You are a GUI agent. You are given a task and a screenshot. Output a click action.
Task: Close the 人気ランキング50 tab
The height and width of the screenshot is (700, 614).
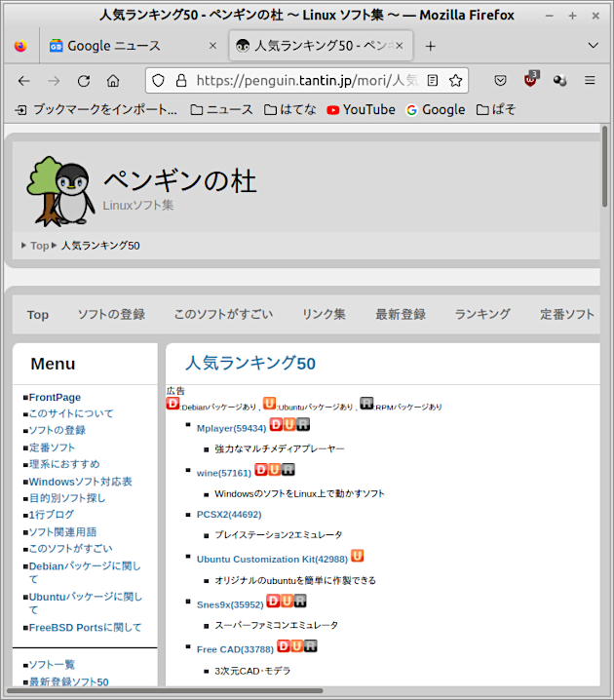[400, 46]
